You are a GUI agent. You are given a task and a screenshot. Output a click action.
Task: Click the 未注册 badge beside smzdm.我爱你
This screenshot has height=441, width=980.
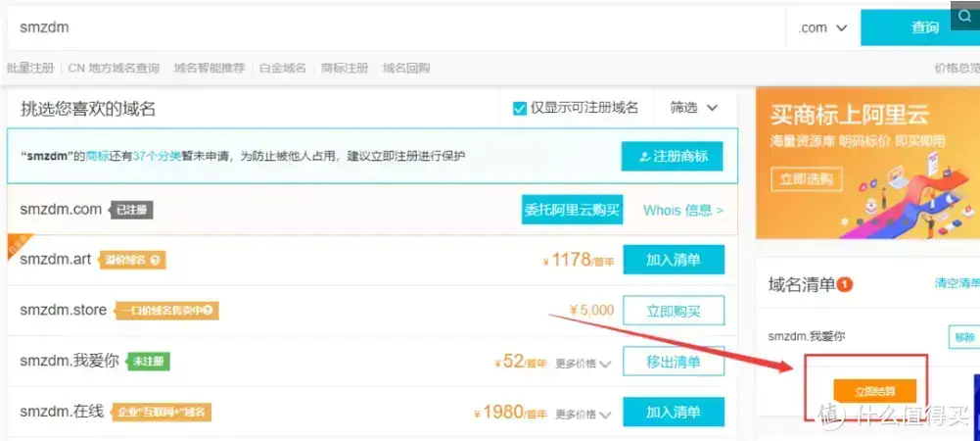(x=148, y=362)
